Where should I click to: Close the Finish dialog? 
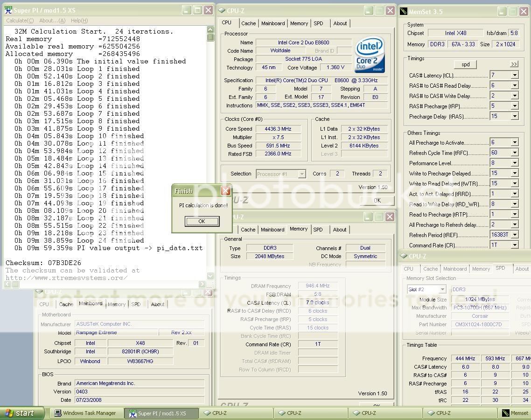(225, 191)
